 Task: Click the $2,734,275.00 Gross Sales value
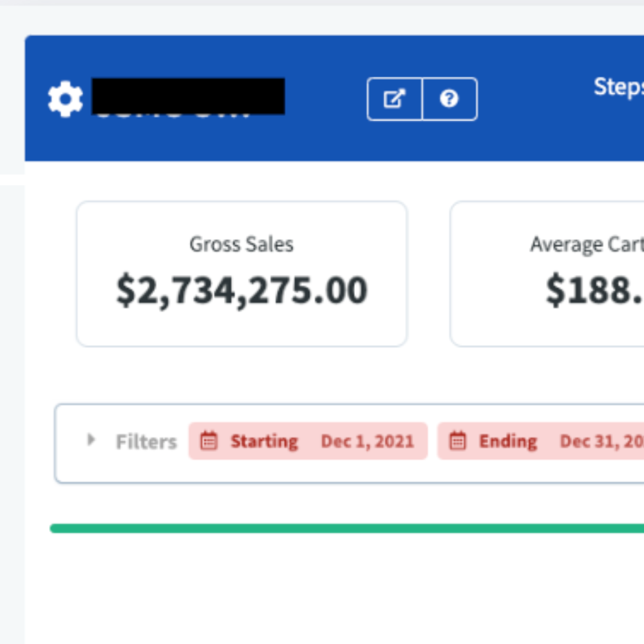pos(241,290)
